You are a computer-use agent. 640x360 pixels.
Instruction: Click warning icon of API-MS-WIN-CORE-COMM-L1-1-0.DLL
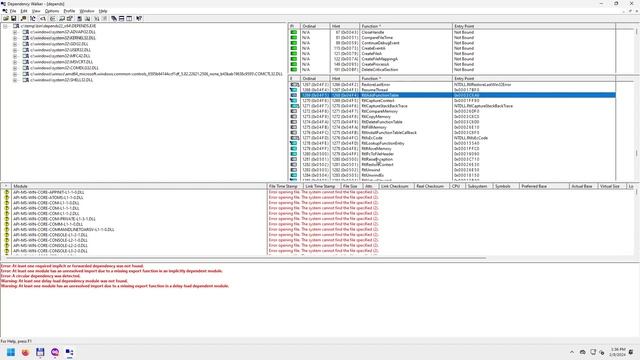pos(7,224)
